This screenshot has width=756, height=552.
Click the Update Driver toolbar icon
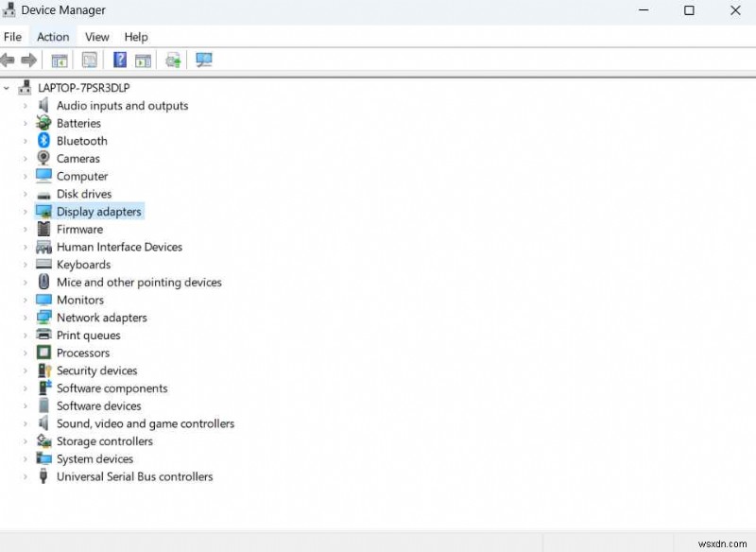(x=173, y=60)
